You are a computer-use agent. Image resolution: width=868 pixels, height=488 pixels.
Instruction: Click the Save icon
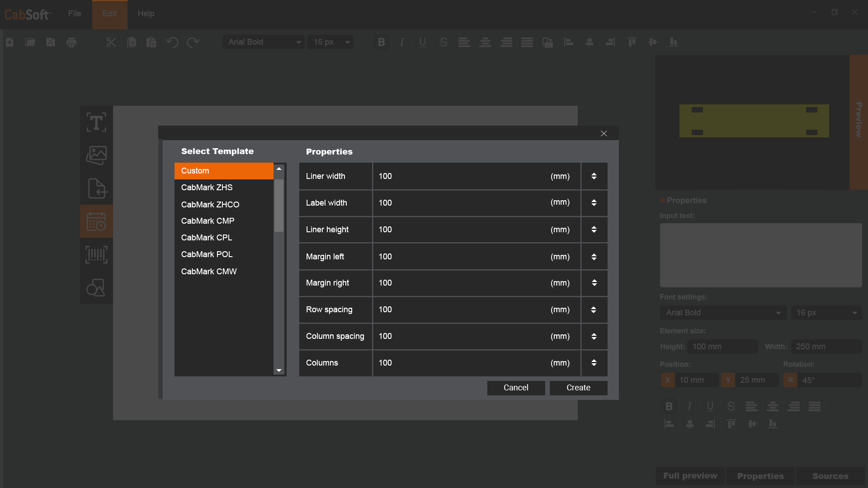[50, 42]
